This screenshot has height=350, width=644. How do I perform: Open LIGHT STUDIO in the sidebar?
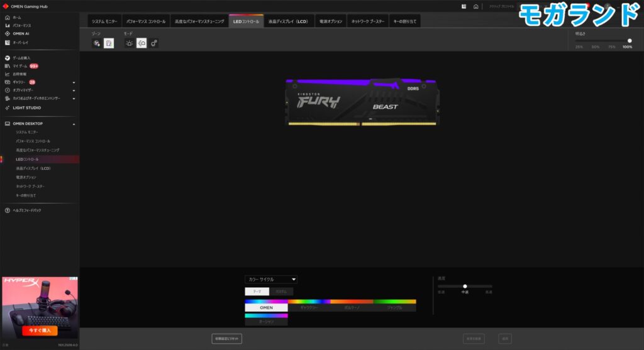coord(27,107)
